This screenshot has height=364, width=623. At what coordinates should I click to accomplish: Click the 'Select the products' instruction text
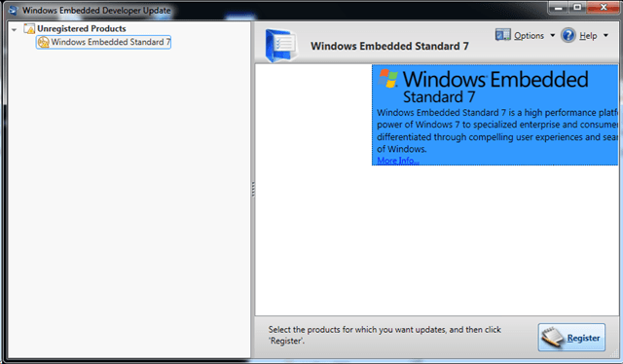[385, 335]
